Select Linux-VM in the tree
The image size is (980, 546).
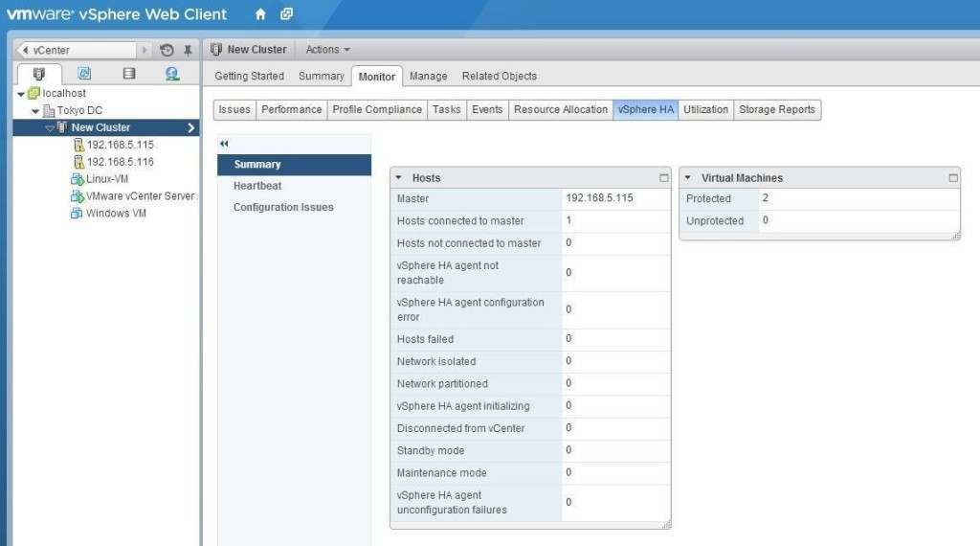pyautogui.click(x=107, y=179)
